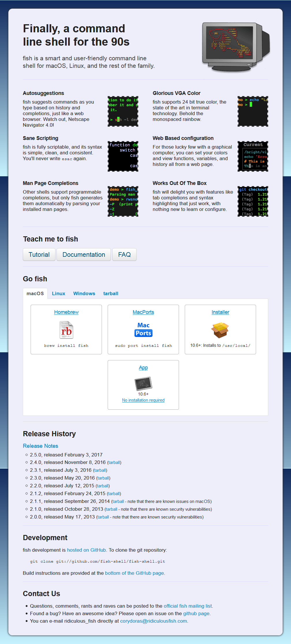Switch to the Windows tab

coord(84,293)
